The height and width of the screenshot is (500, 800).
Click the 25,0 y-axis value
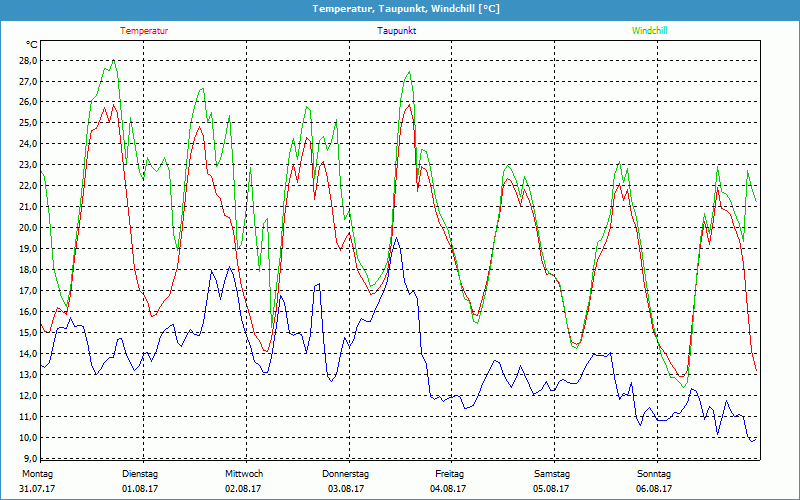click(28, 122)
